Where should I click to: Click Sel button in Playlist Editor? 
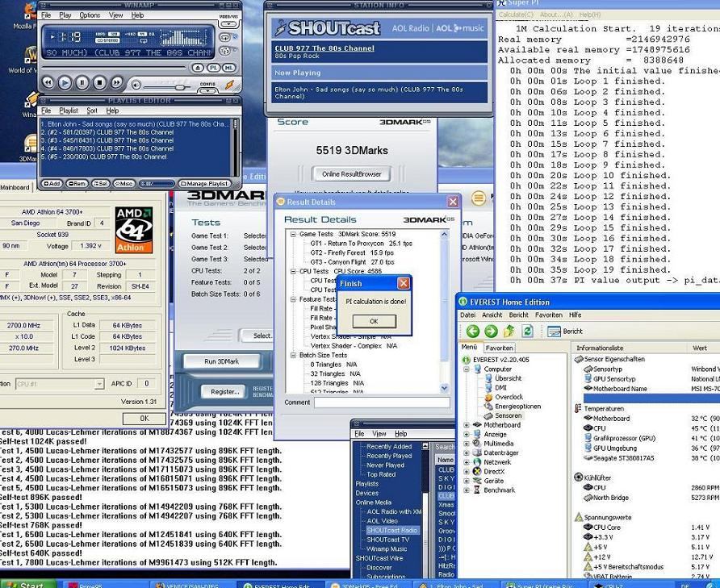pos(101,184)
